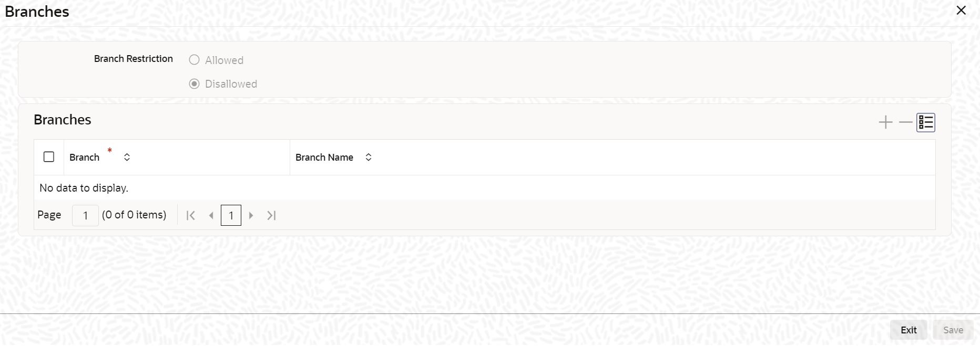Click the Page number input field
The height and width of the screenshot is (346, 980).
(85, 215)
